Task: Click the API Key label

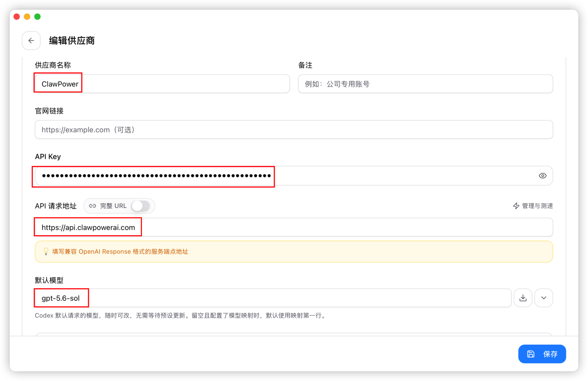Action: tap(48, 157)
